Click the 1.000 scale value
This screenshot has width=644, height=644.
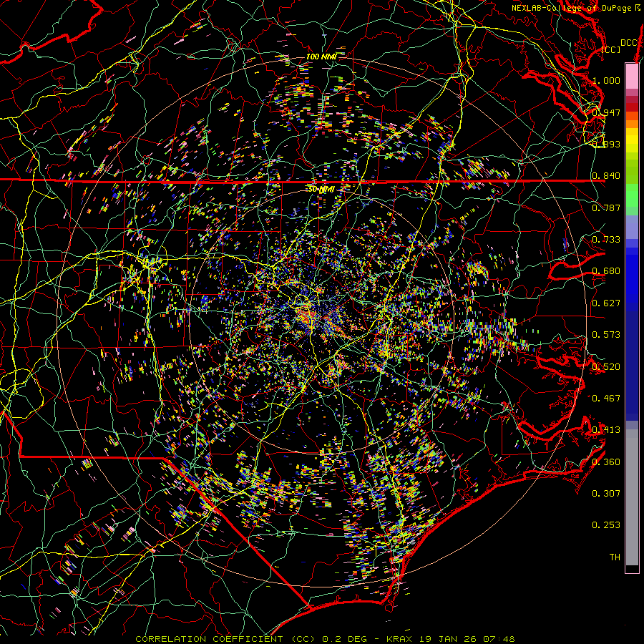coord(606,80)
